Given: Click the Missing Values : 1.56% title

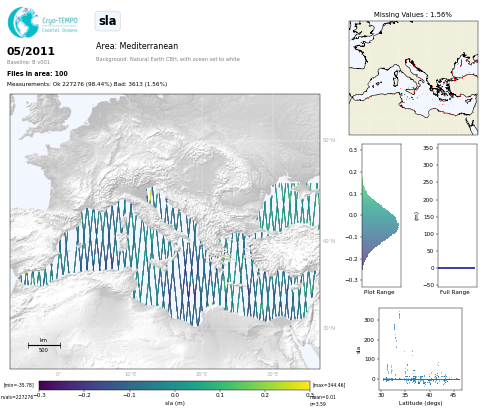Looking at the screenshot, I should (413, 15).
